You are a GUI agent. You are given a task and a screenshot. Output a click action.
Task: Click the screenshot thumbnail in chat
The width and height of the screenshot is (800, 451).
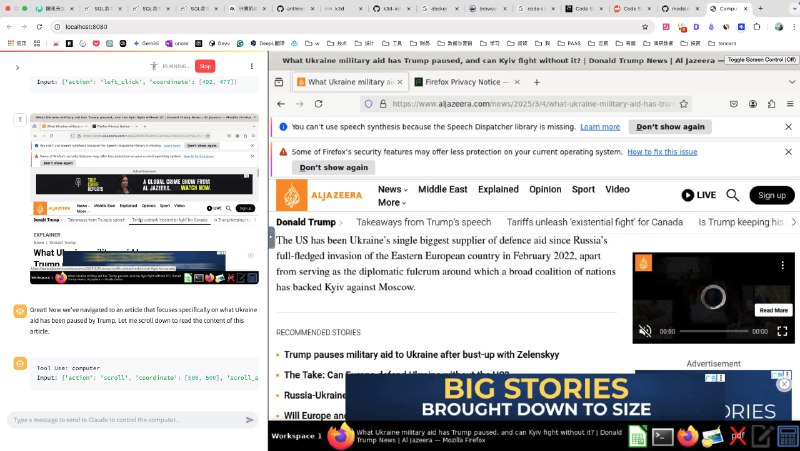pos(144,198)
